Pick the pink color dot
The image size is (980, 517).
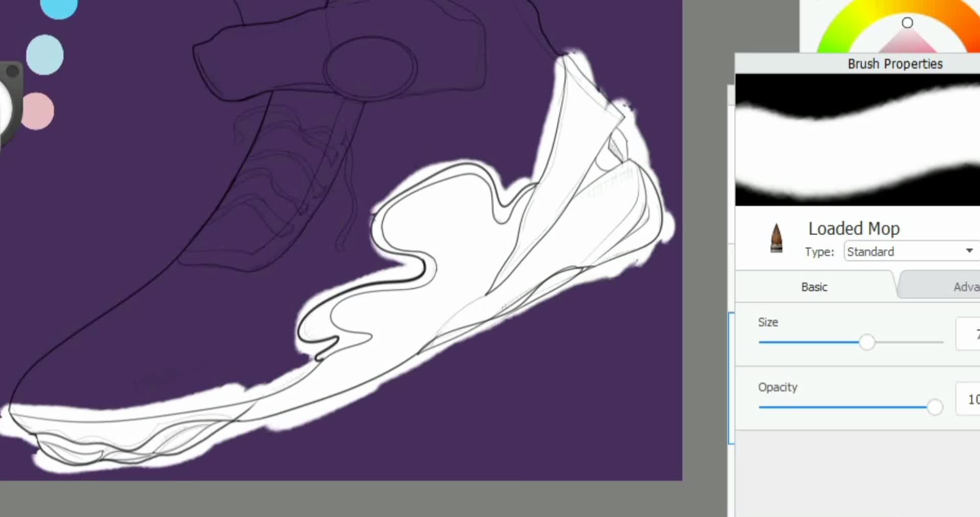[37, 111]
